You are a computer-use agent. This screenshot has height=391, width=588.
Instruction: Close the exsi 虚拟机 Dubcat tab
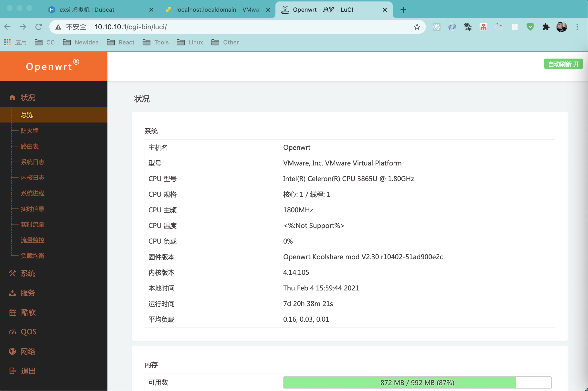pos(151,10)
